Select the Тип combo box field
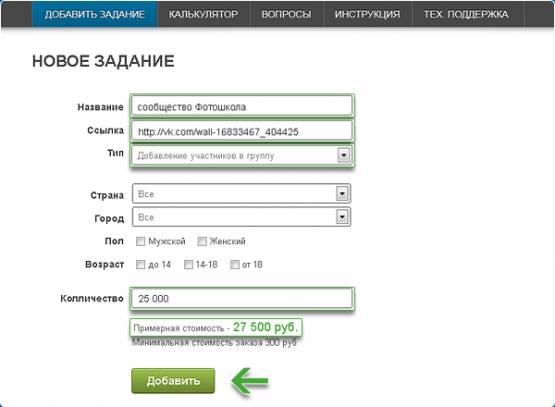 [242, 155]
